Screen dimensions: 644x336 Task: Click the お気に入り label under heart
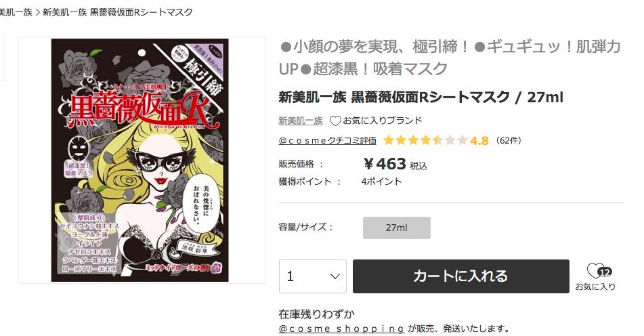point(595,287)
